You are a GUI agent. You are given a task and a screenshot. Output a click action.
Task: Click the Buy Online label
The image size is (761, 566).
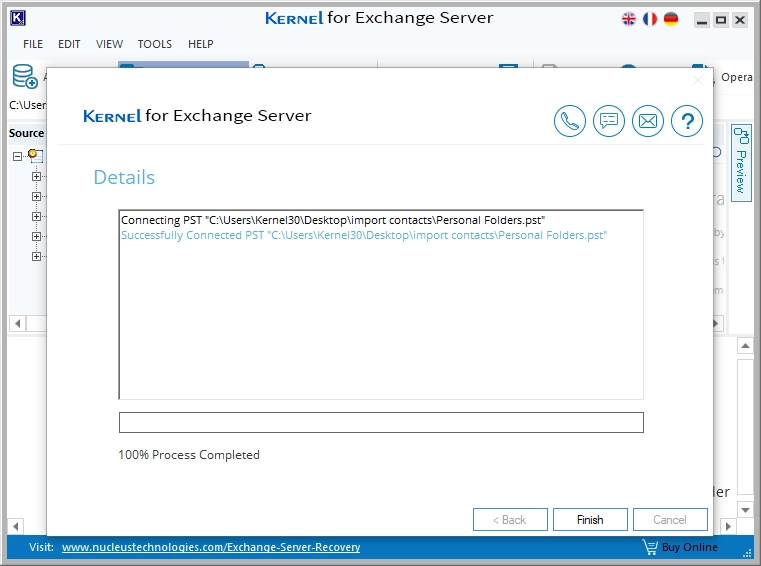pos(690,547)
